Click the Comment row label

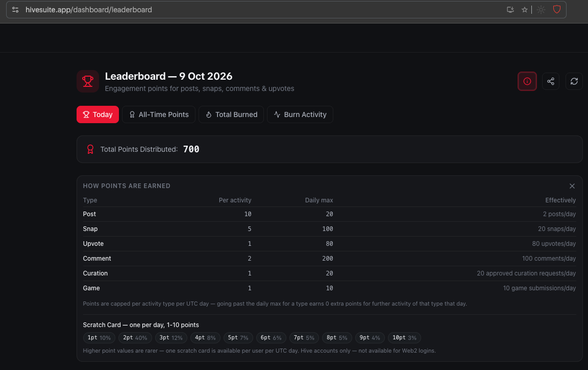click(x=97, y=259)
